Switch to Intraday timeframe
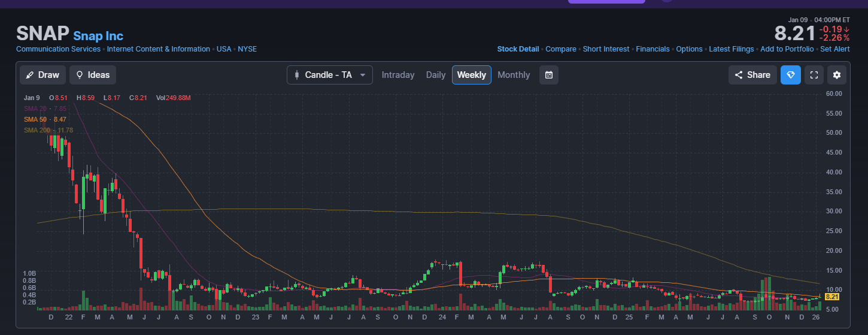This screenshot has height=335, width=868. pos(398,75)
